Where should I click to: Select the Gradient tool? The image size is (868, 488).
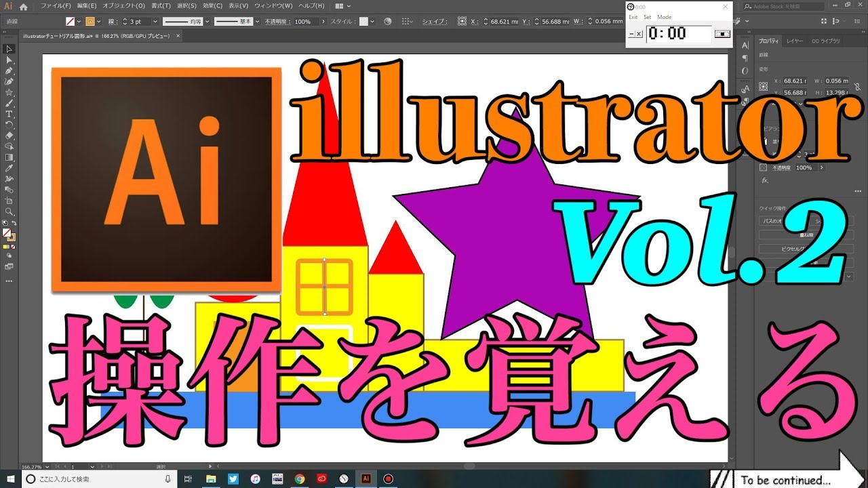tap(9, 157)
